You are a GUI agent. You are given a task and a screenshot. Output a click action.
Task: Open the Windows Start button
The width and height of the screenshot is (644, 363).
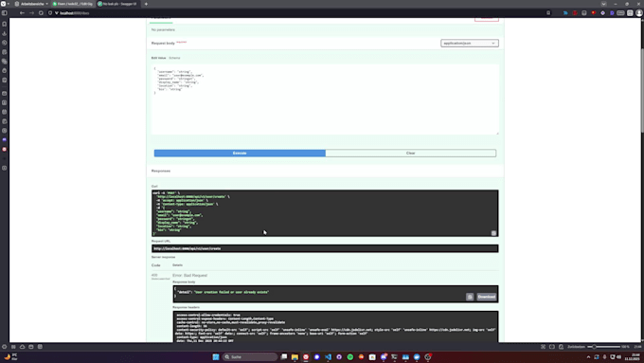tap(216, 356)
